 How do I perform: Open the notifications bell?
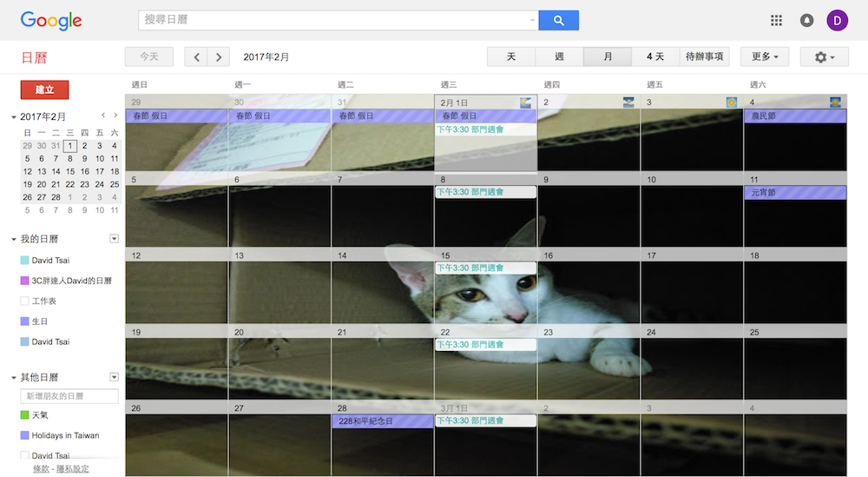tap(806, 21)
